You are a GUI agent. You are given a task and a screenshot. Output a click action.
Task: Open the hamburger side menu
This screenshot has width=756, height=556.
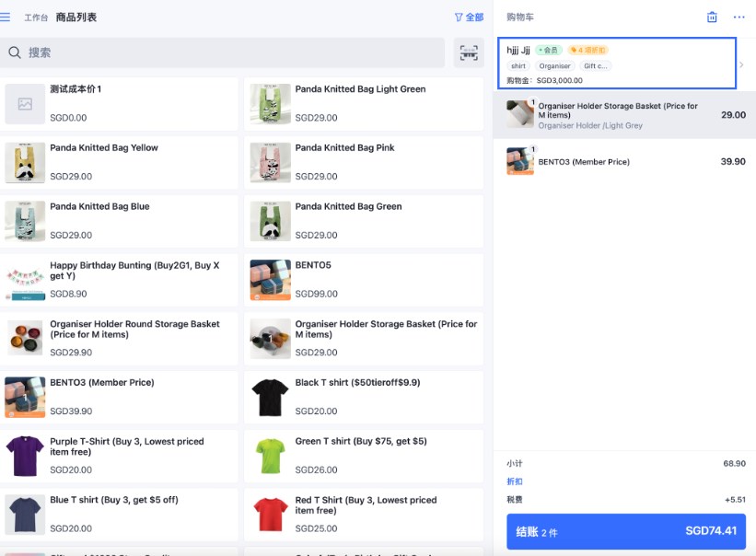click(5, 17)
